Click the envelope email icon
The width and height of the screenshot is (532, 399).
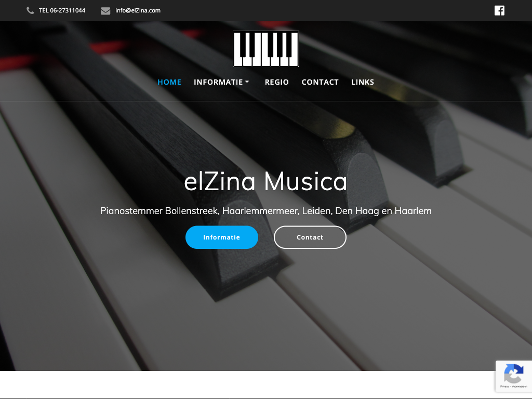tap(105, 11)
